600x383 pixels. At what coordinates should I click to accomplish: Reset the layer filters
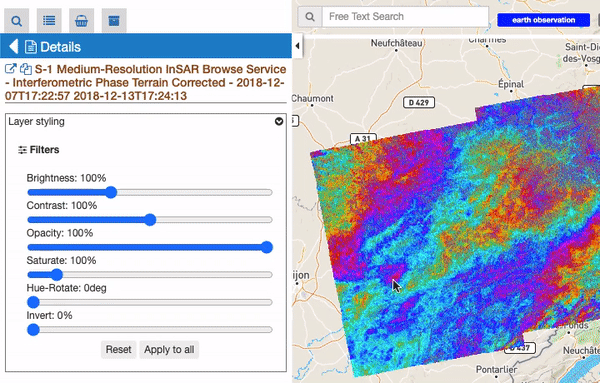(x=119, y=350)
